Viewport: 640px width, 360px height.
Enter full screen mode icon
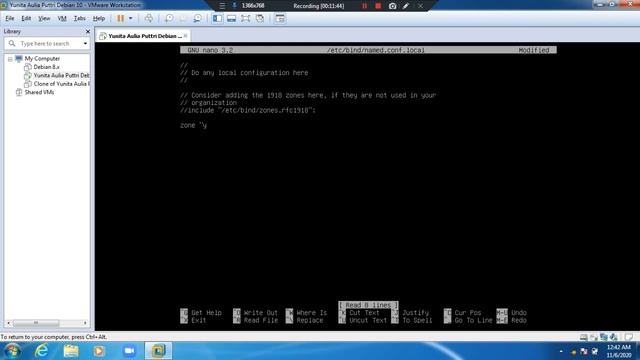(246, 18)
